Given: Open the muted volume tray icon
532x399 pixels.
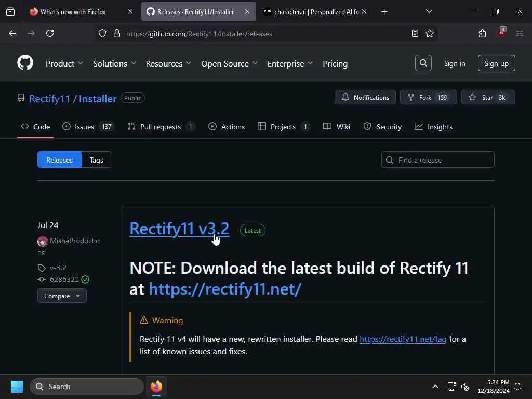Looking at the screenshot, I should pos(465,387).
